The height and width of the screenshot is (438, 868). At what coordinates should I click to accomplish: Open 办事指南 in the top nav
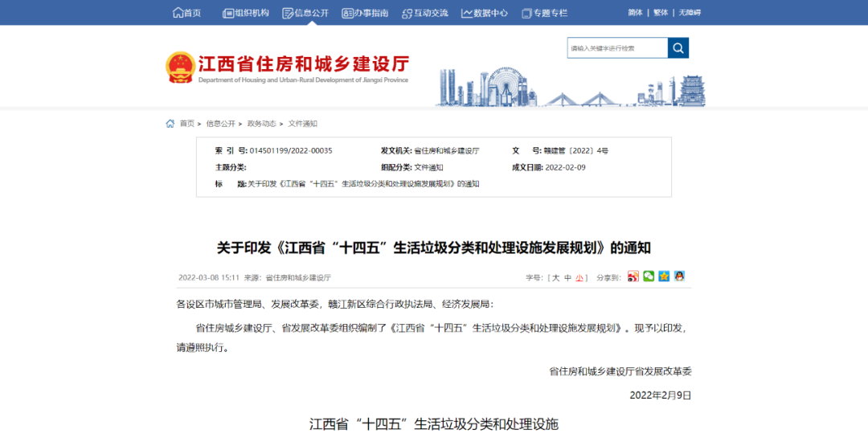point(365,13)
